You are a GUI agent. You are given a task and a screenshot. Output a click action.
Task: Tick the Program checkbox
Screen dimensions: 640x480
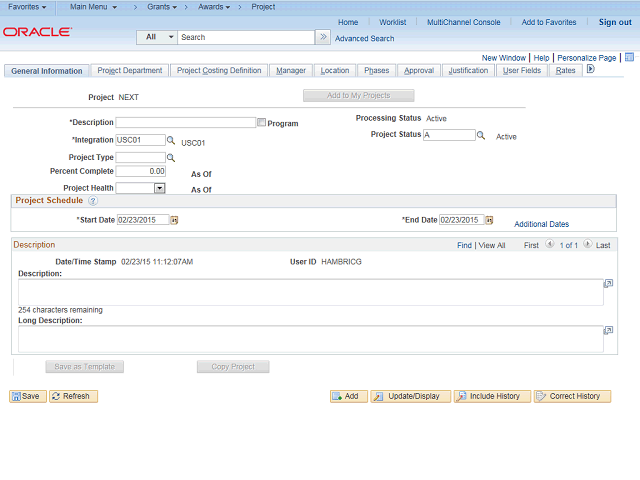pos(262,122)
